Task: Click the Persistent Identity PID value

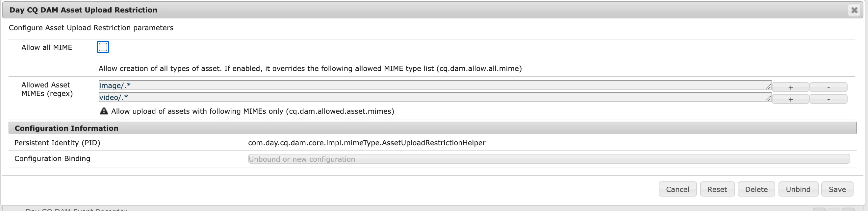Action: click(367, 143)
